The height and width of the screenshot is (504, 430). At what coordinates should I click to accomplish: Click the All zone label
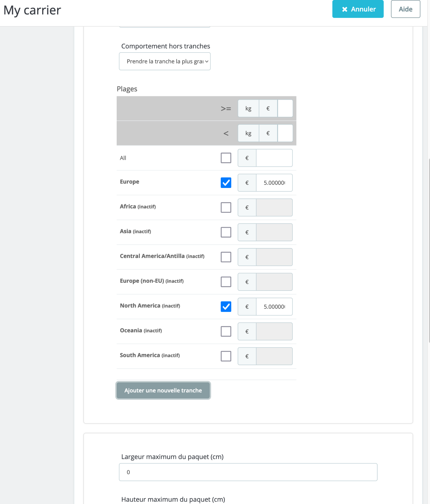pyautogui.click(x=123, y=158)
